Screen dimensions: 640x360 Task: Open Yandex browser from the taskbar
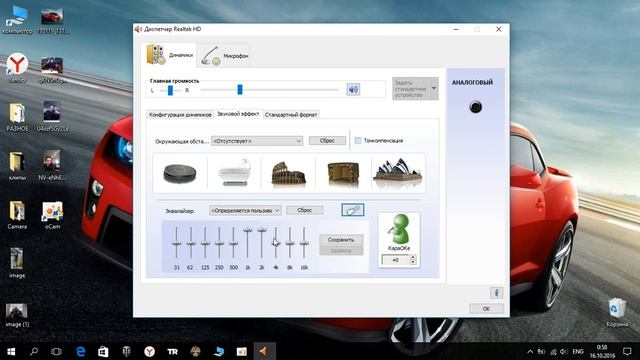tap(149, 351)
